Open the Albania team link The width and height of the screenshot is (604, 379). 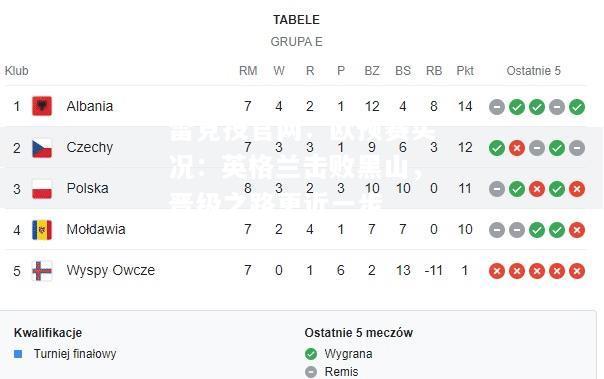(x=90, y=106)
